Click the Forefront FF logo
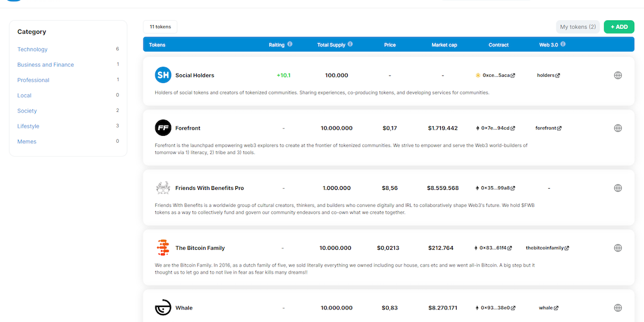Image resolution: width=644 pixels, height=322 pixels. [x=163, y=128]
